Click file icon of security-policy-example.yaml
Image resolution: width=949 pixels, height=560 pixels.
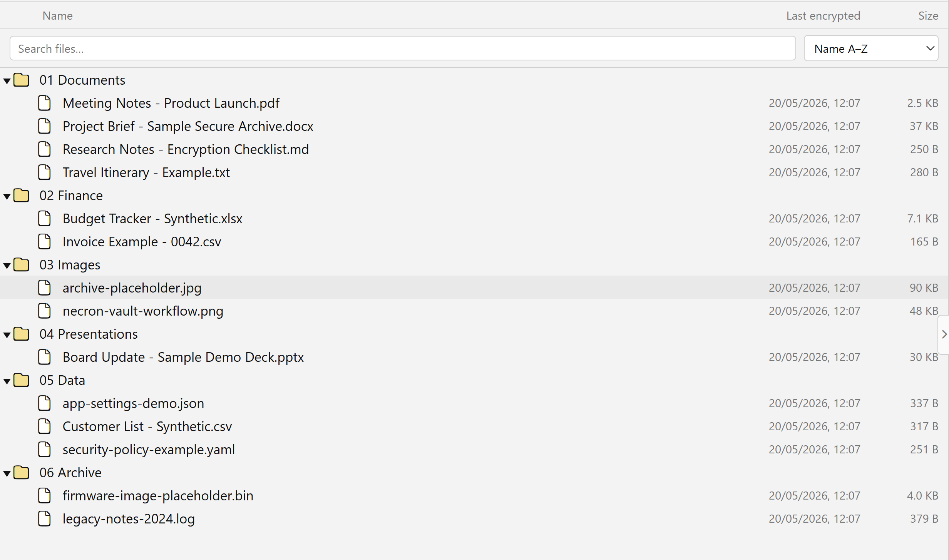(44, 449)
